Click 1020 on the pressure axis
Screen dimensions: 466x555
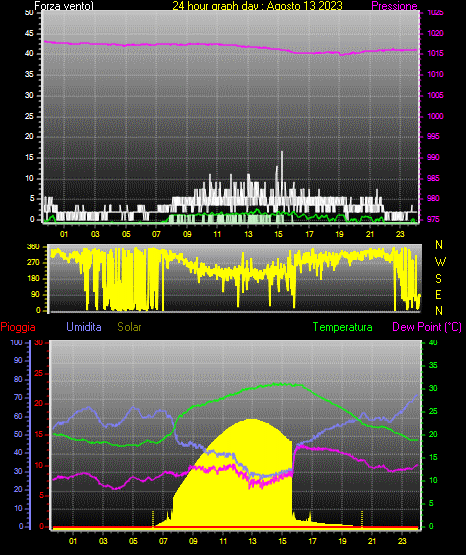pyautogui.click(x=435, y=33)
